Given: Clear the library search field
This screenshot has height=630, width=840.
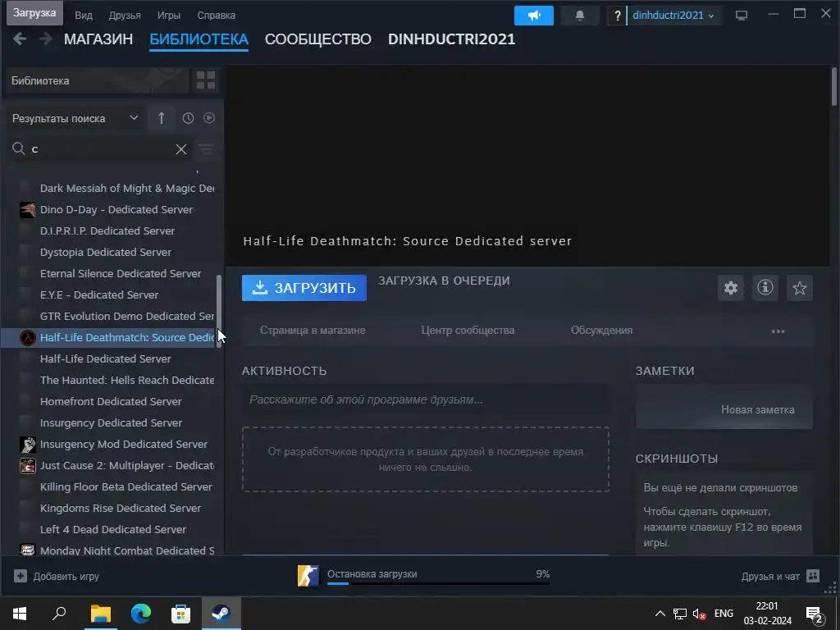Looking at the screenshot, I should click(x=181, y=149).
